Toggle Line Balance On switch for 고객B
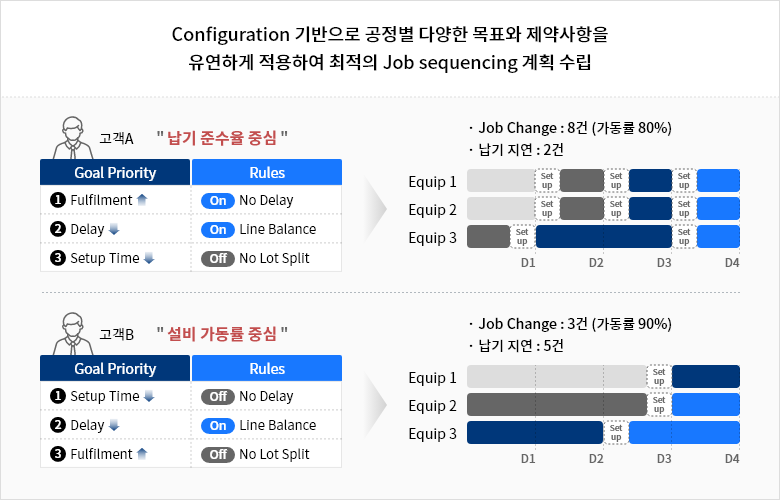780x500 pixels. pyautogui.click(x=218, y=425)
